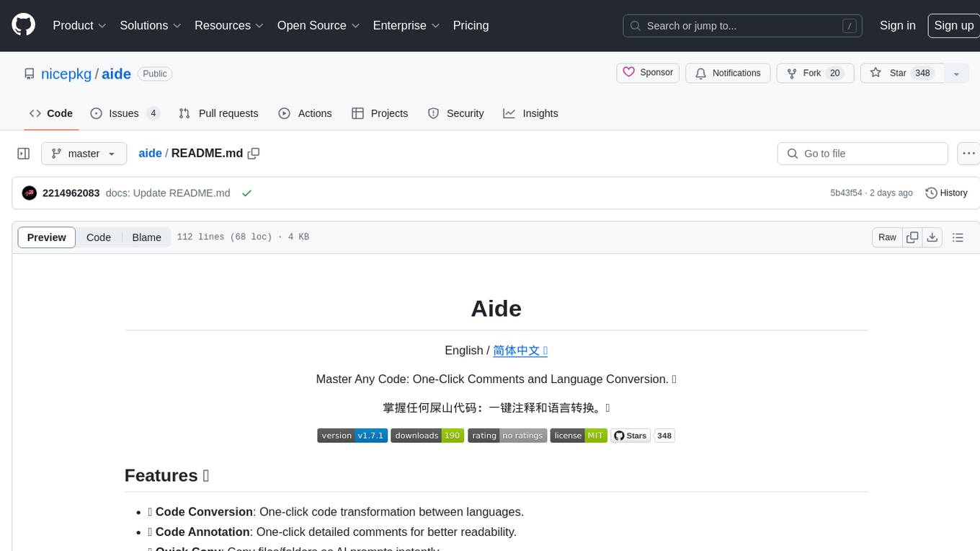Image resolution: width=980 pixels, height=551 pixels.
Task: Switch to the Code tab
Action: coord(51,113)
